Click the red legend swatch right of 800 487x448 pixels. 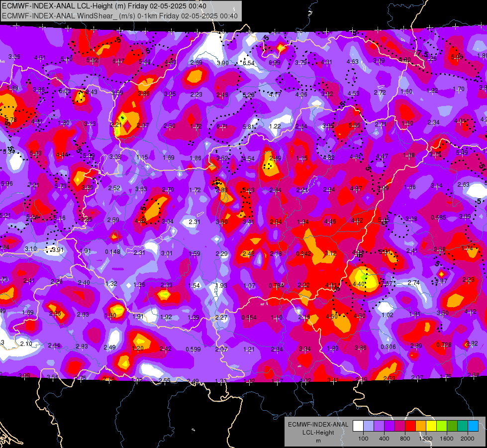[x=410, y=426]
